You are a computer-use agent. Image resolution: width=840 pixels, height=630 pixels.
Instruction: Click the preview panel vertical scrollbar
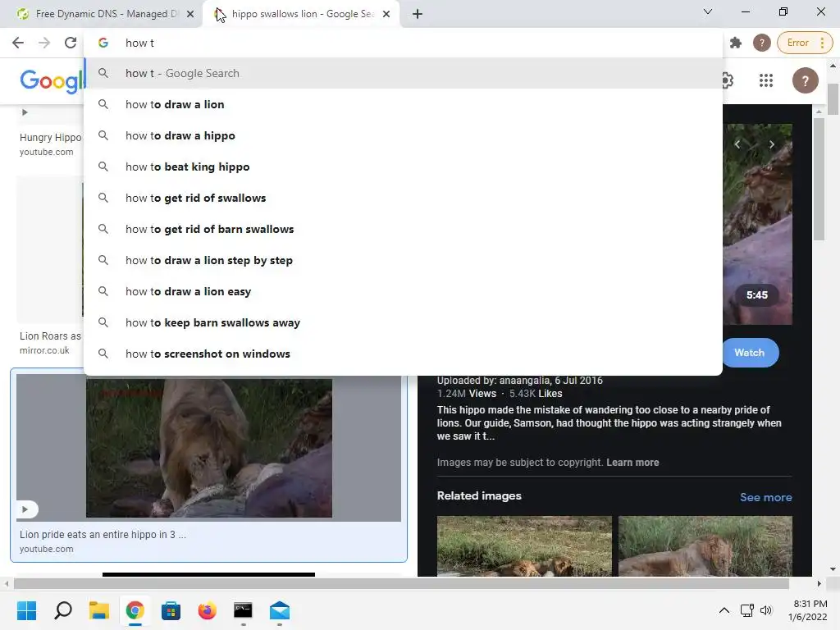819,180
